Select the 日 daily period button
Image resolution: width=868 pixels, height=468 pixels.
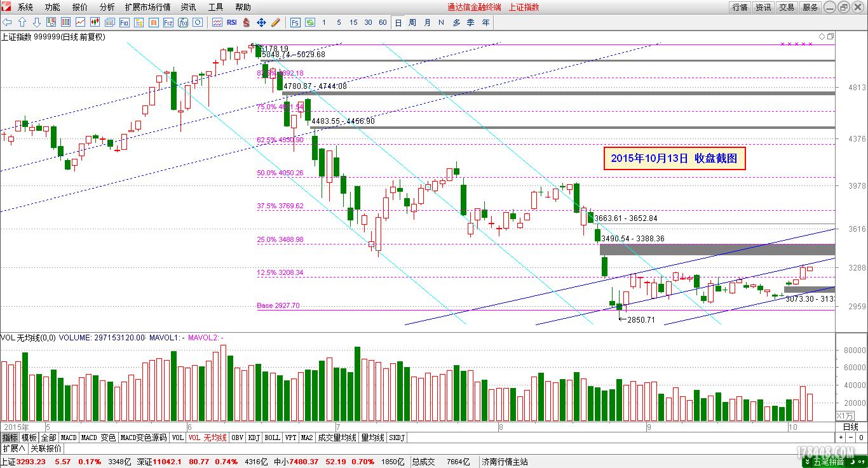click(398, 22)
